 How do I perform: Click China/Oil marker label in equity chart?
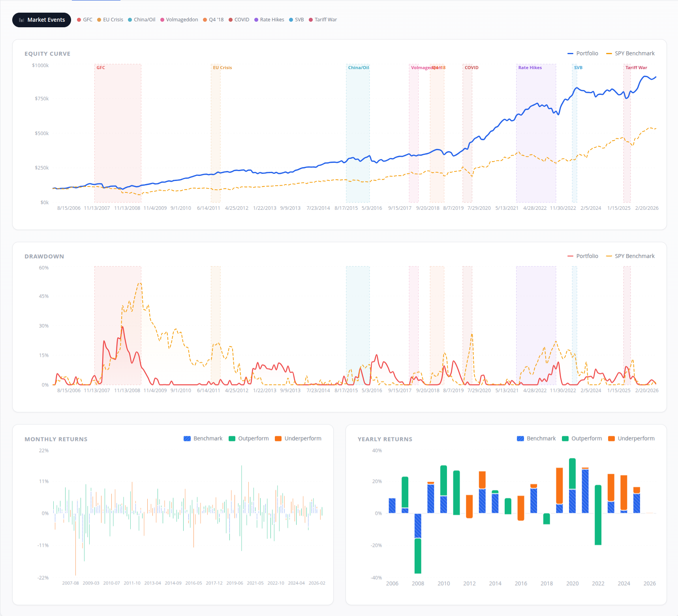tap(359, 68)
